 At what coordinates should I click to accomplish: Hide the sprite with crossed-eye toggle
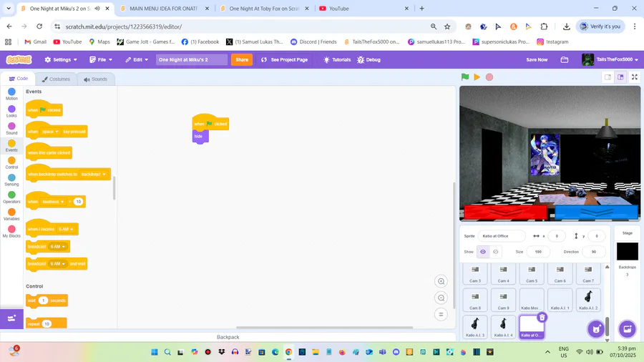tap(496, 252)
